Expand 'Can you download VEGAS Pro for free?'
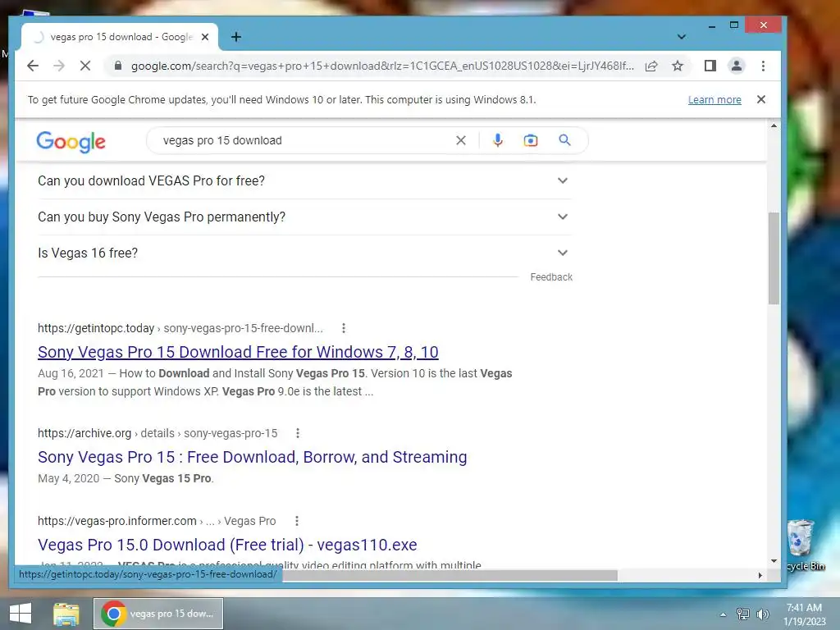840x630 pixels. tap(304, 181)
